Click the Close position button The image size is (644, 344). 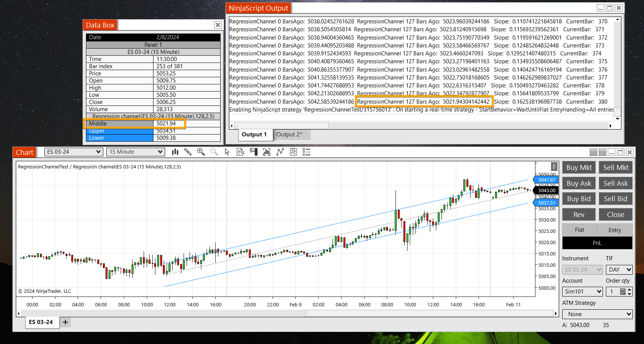coord(616,215)
